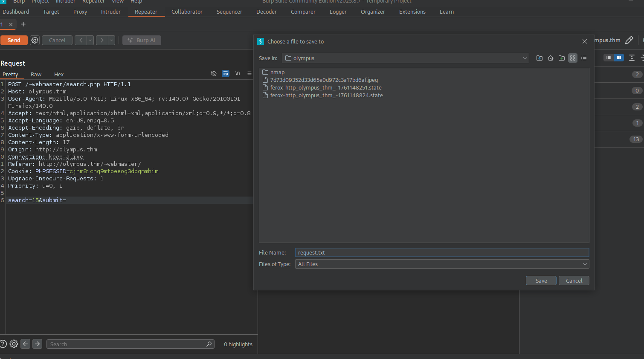Switch to the Raw request view
This screenshot has width=644, height=359.
point(36,74)
